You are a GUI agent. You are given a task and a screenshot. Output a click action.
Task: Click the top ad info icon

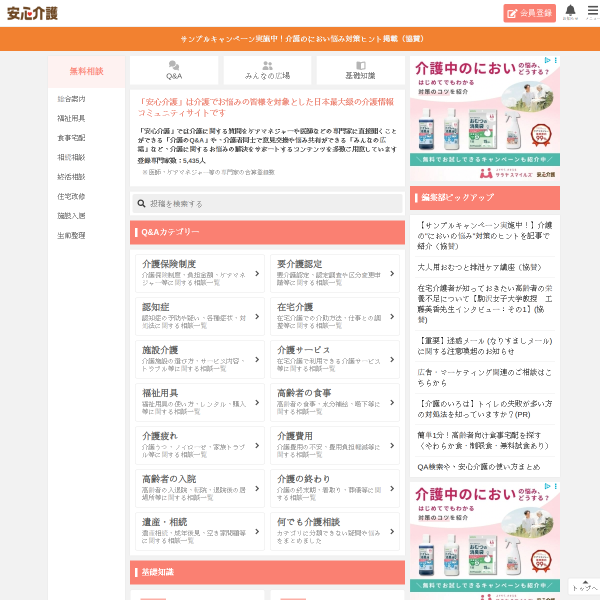tap(547, 60)
